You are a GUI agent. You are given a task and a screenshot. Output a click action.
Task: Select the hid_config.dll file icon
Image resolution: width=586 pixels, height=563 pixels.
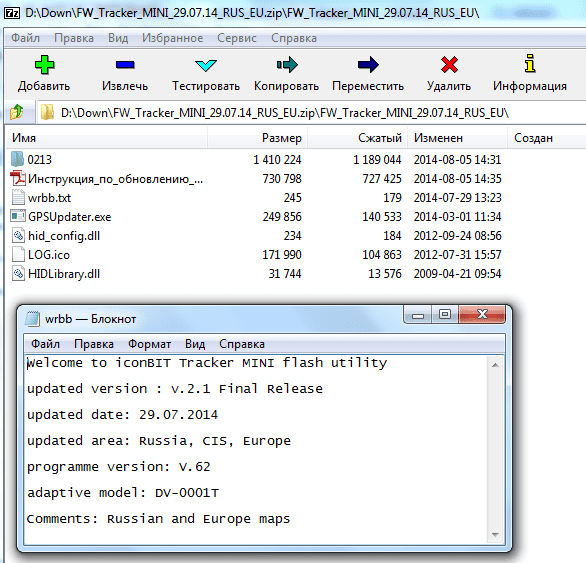(x=18, y=236)
